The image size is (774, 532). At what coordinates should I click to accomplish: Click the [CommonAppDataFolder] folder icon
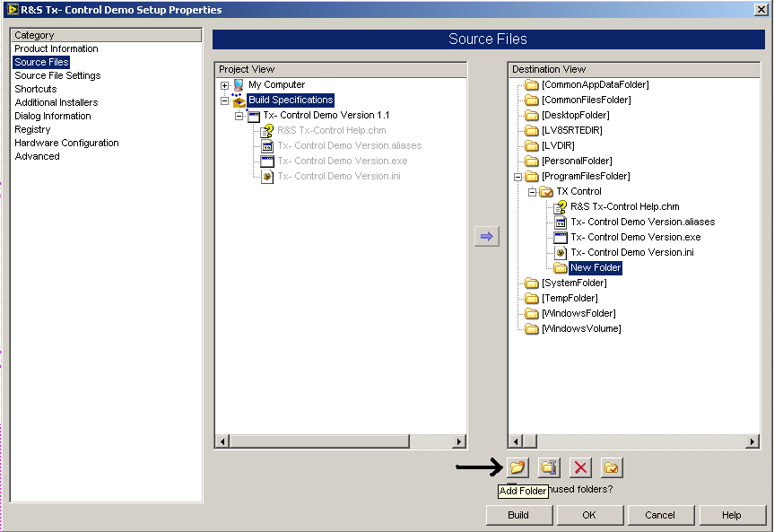532,85
